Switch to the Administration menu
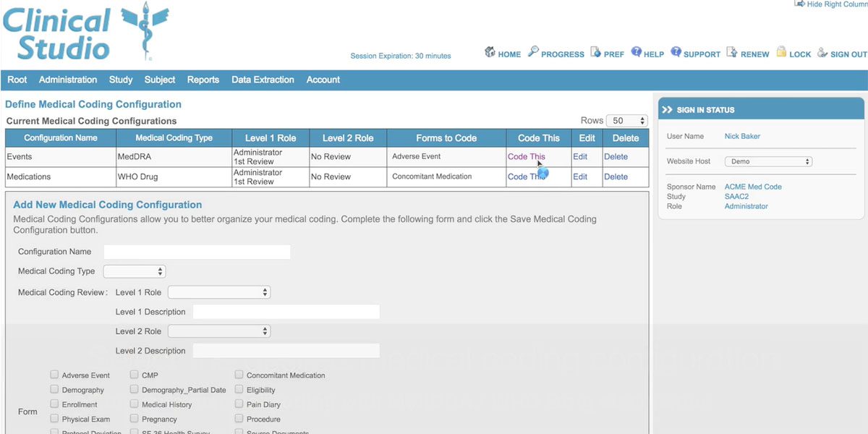The image size is (868, 434). coord(67,80)
